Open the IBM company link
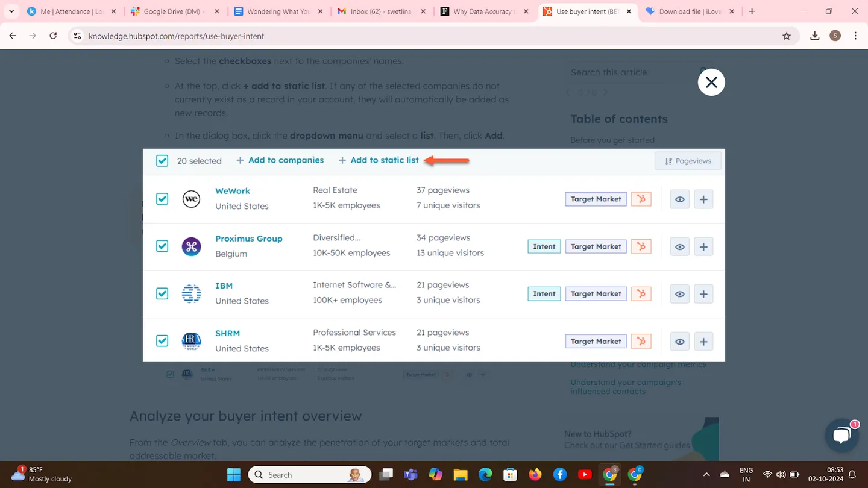 (x=224, y=286)
